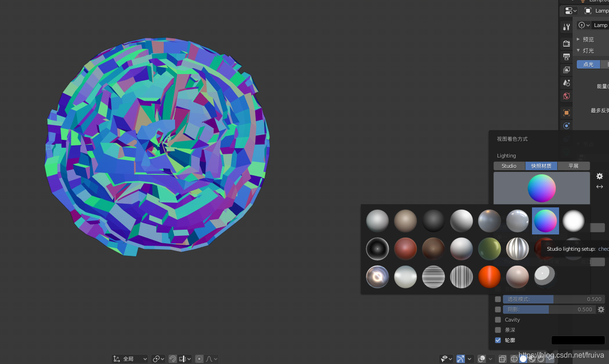Image resolution: width=609 pixels, height=364 pixels.
Task: Switch to the Studio lighting tab
Action: [509, 166]
